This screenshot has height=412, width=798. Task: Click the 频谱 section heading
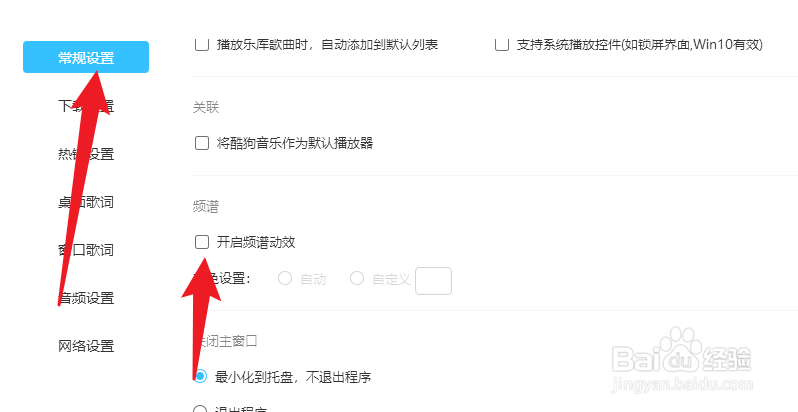point(206,207)
